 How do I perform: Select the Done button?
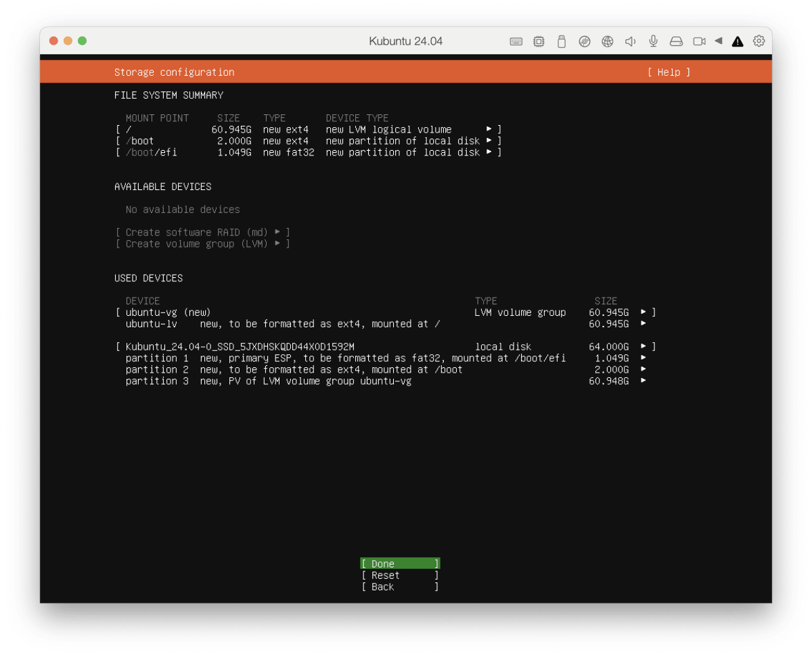tap(400, 563)
